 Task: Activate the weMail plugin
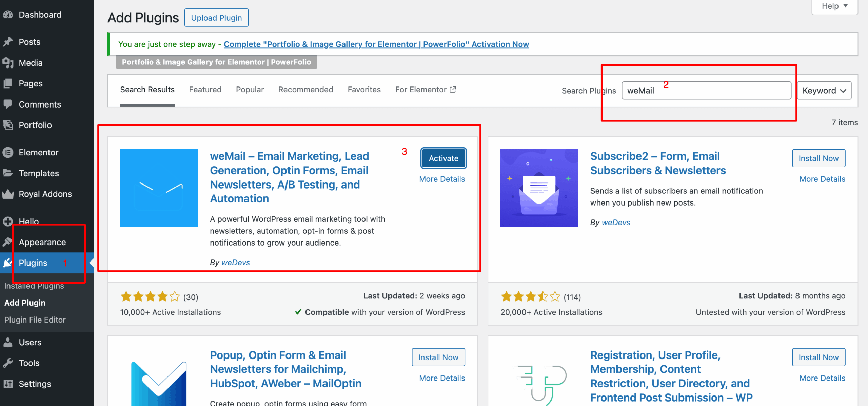(x=443, y=158)
